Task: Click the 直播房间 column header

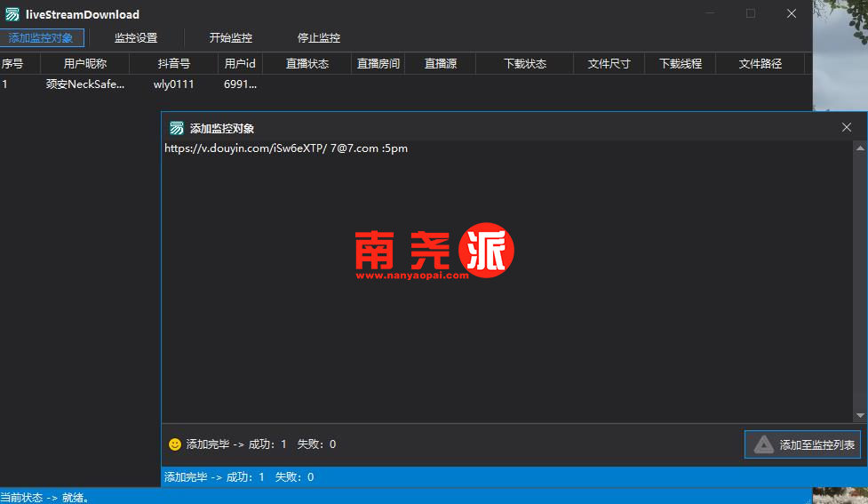Action: [378, 64]
